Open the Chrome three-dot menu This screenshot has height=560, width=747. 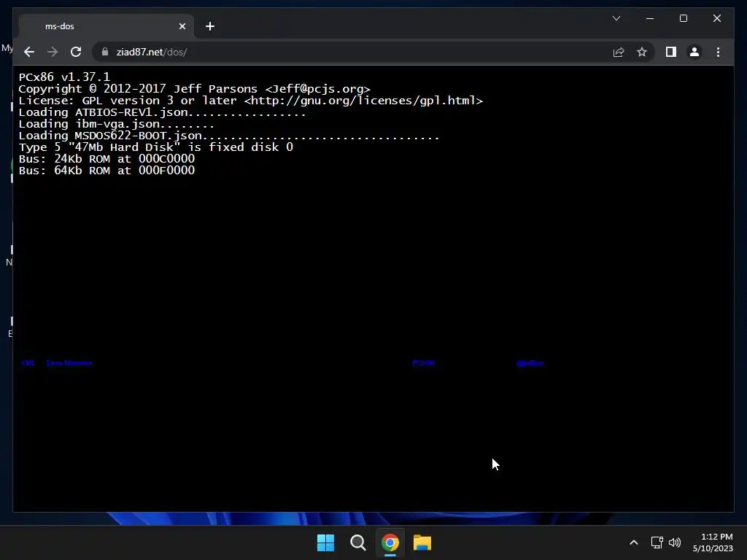click(718, 52)
